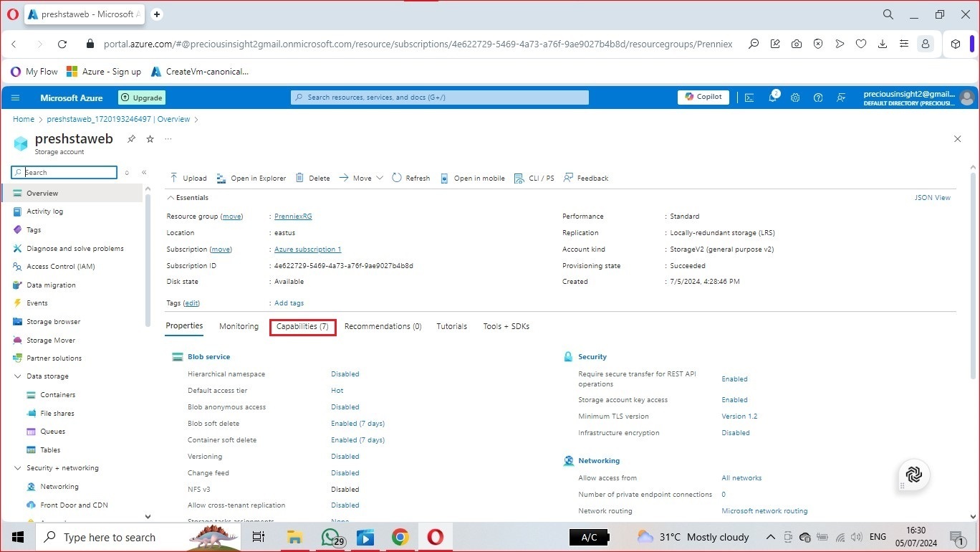Switch to Recommendations (0) tab

383,326
